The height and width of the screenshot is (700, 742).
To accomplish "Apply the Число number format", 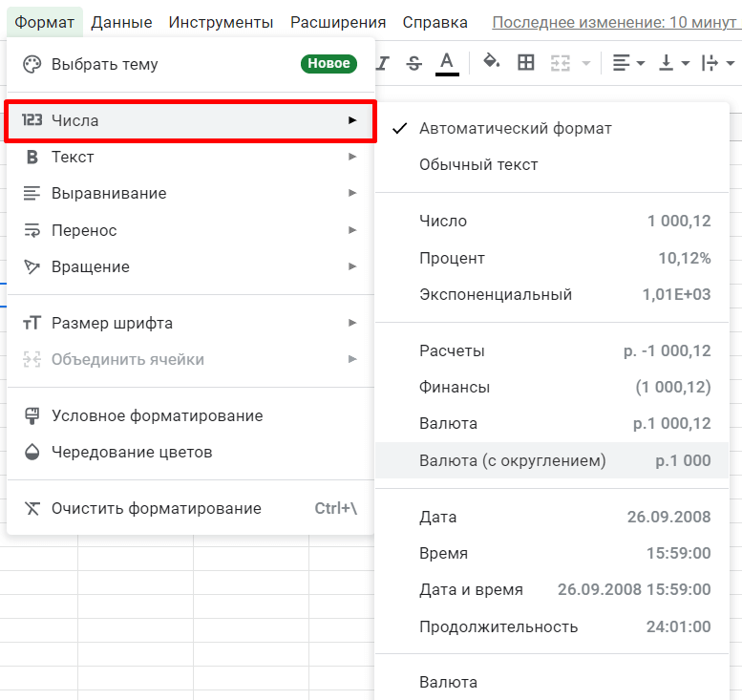I will point(552,221).
